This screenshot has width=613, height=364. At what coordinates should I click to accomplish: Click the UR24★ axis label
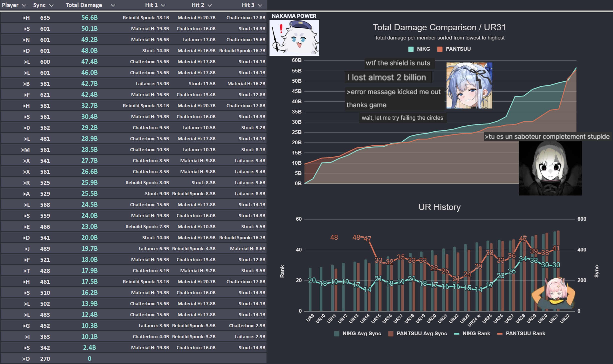pos(474,320)
